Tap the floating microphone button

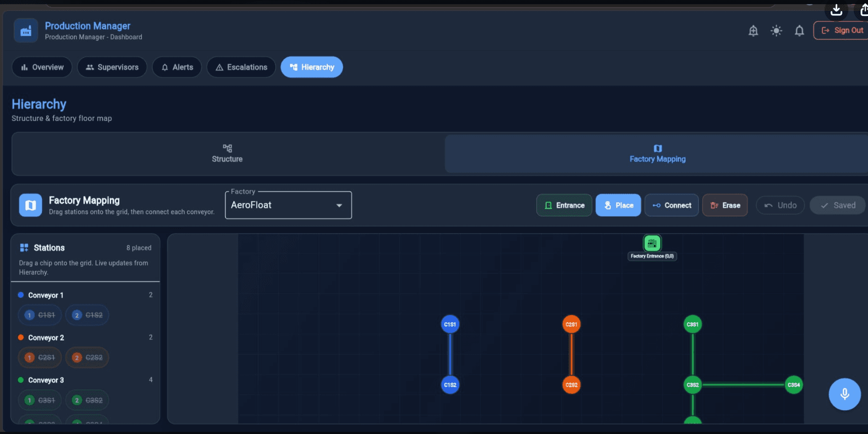tap(845, 394)
